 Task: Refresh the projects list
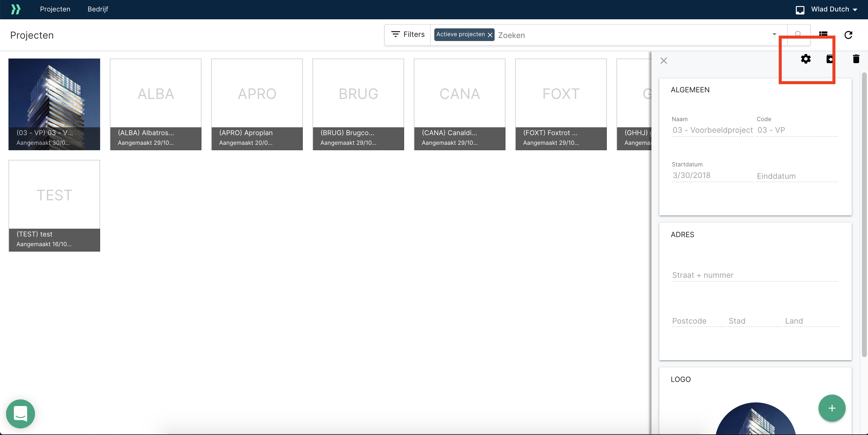point(848,35)
